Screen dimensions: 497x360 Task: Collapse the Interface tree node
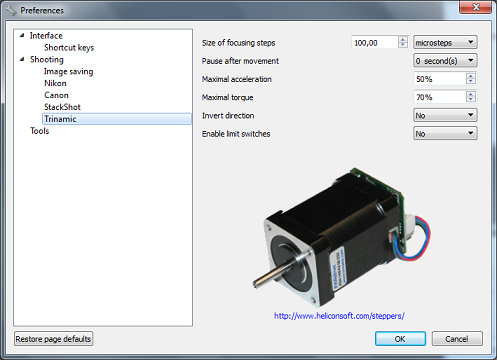point(22,35)
